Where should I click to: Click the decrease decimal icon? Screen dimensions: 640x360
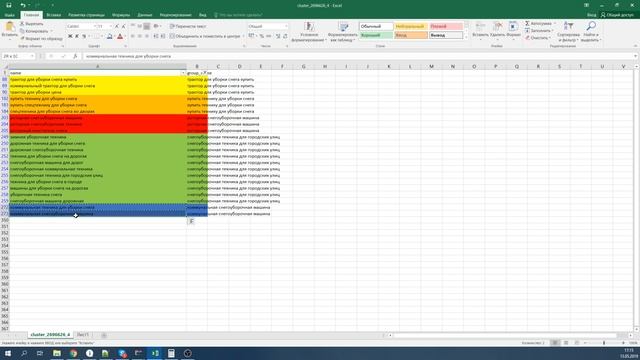[285, 36]
